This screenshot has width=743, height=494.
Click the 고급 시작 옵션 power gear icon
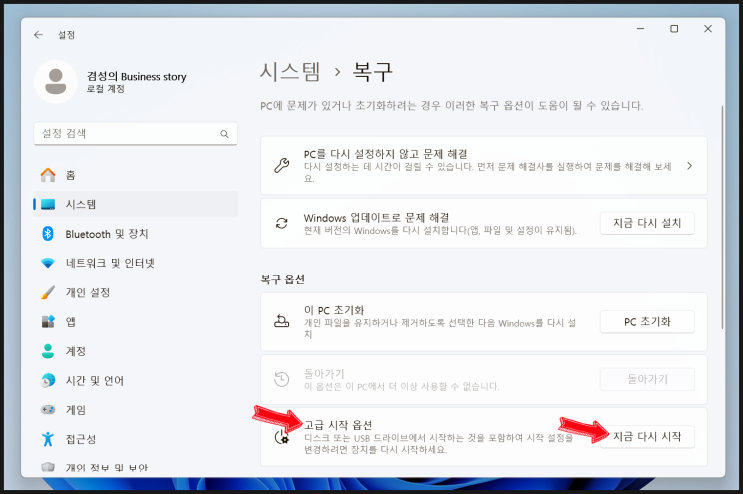[x=282, y=437]
